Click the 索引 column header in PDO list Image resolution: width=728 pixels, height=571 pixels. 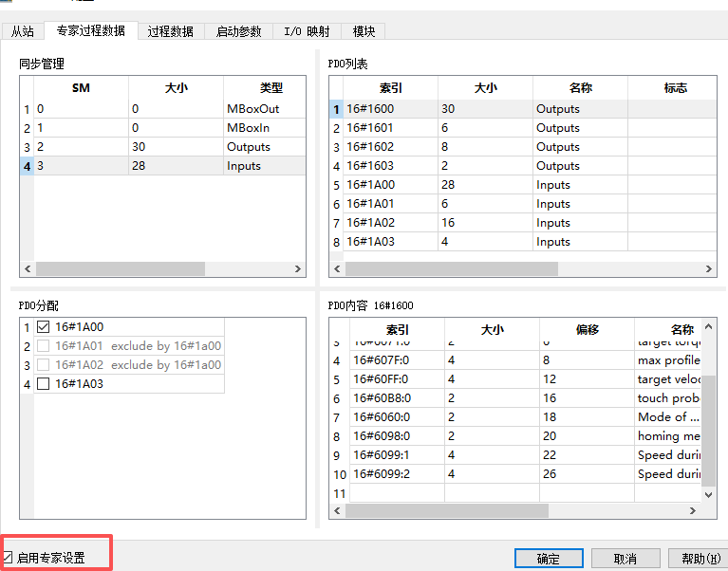[390, 88]
